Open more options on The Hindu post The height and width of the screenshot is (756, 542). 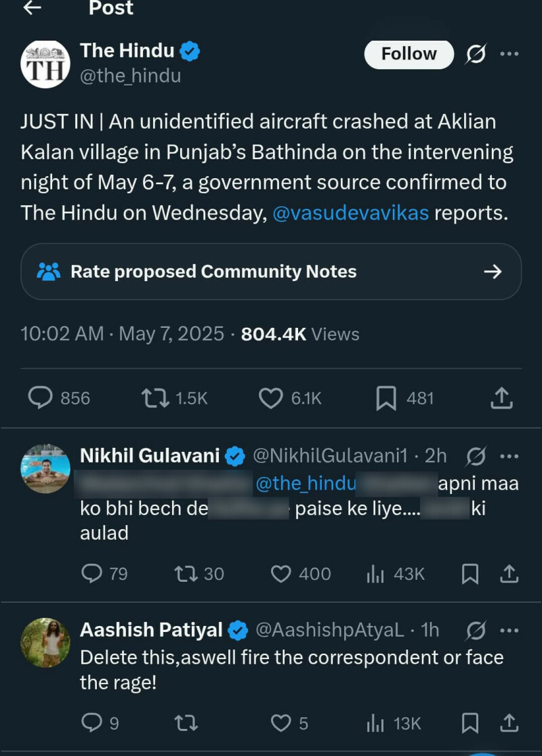[x=509, y=54]
